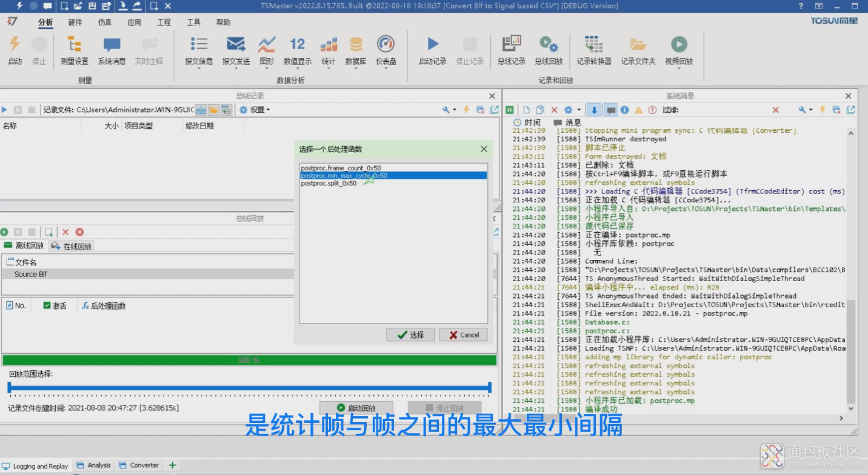Open 测量设置 measurement setup

(x=75, y=50)
